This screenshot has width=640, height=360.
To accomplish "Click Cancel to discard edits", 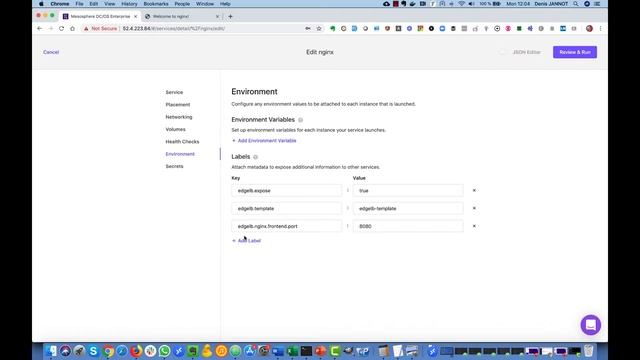I will (51, 52).
